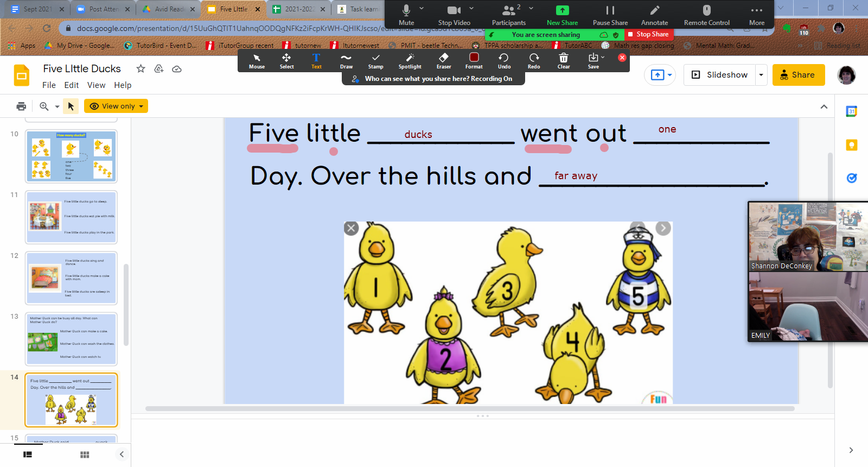This screenshot has width=868, height=467.
Task: Open the View menu
Action: (x=96, y=85)
